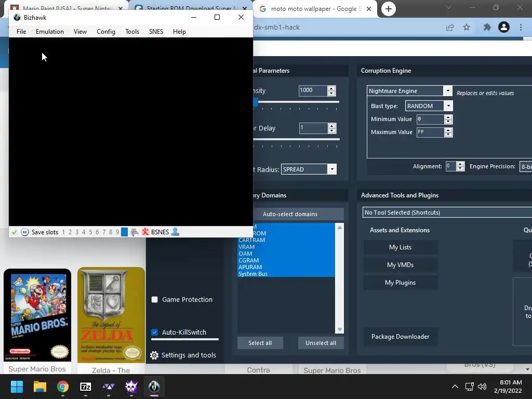Click the Delay slider track
The image size is (532, 399).
coord(296,139)
